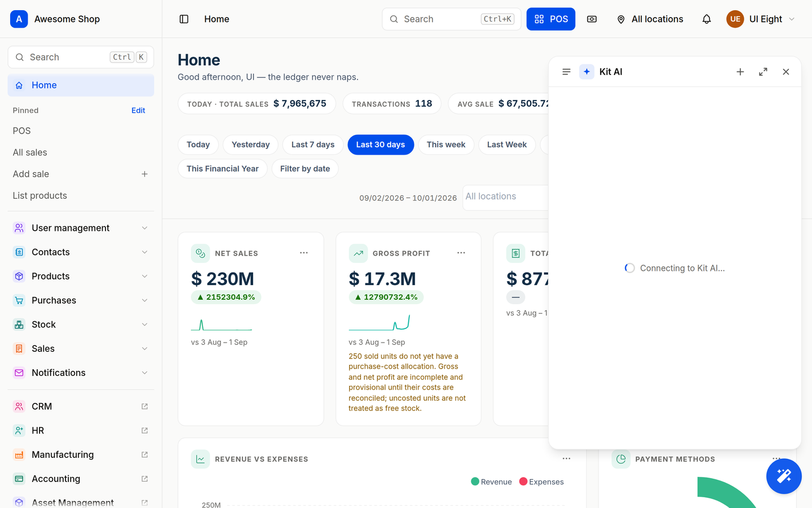This screenshot has width=812, height=508.
Task: Open the All locations header selector
Action: coord(650,19)
